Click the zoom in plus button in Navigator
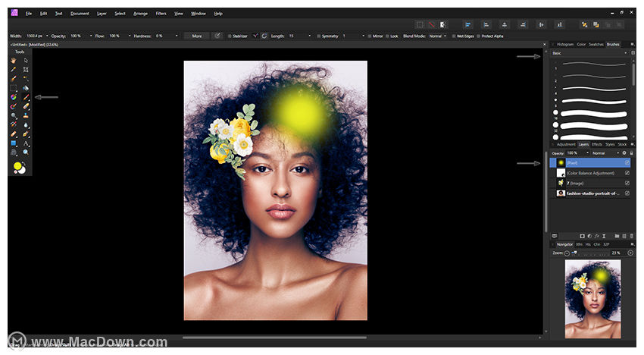Screen dimensions: 644x355 pyautogui.click(x=630, y=253)
